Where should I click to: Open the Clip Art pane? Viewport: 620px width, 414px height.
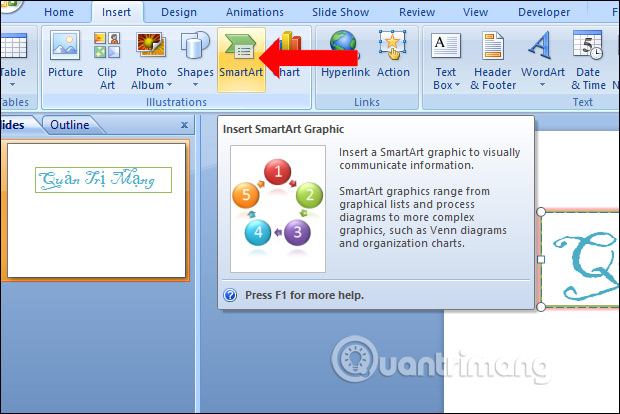click(107, 60)
